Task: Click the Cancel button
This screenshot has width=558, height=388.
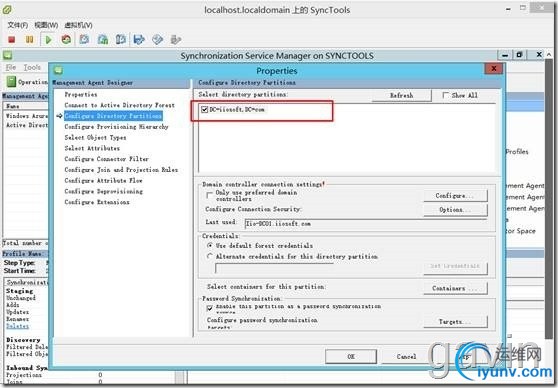Action: (406, 356)
